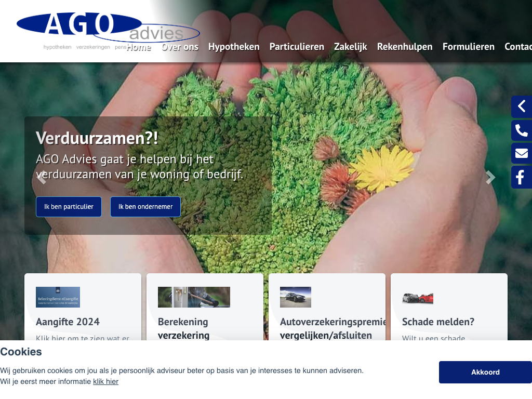The width and height of the screenshot is (532, 399).
Task: Open the Zakelijk menu item
Action: click(x=350, y=47)
